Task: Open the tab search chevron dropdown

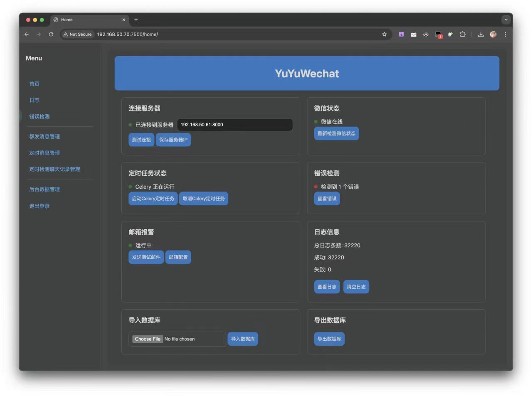Action: (x=506, y=20)
